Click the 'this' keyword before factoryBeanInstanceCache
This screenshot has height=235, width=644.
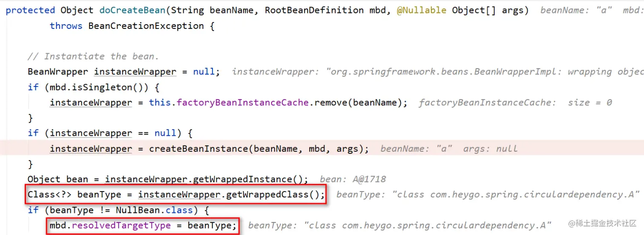click(160, 103)
